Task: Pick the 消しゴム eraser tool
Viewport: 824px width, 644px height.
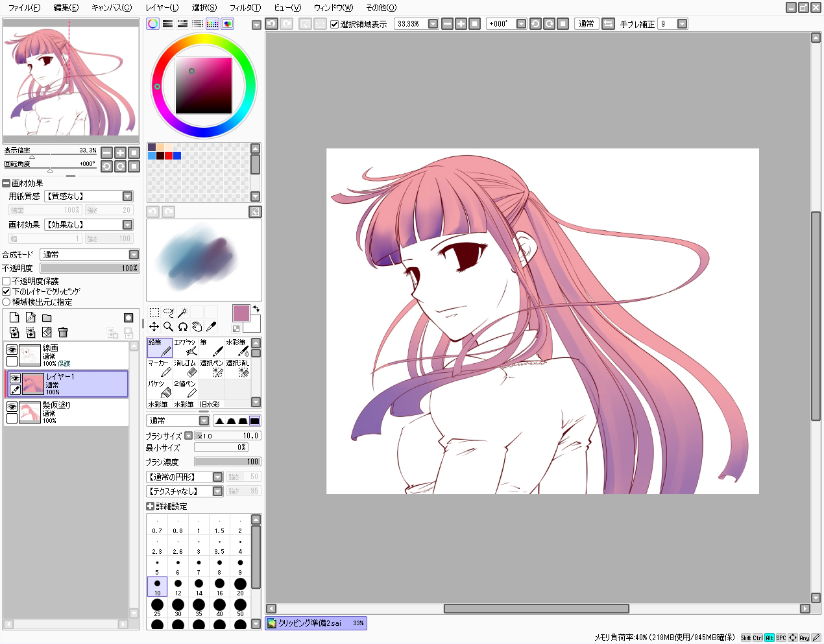Action: coord(186,368)
